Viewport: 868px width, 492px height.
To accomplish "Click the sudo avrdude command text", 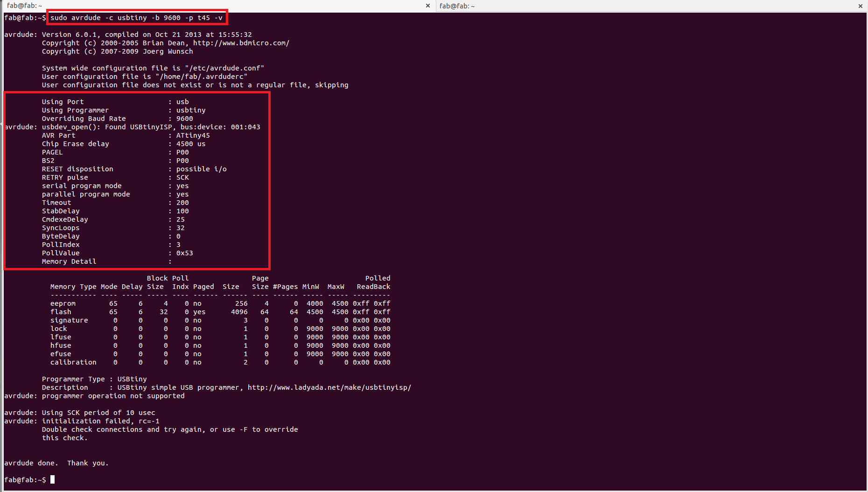I will [x=136, y=18].
